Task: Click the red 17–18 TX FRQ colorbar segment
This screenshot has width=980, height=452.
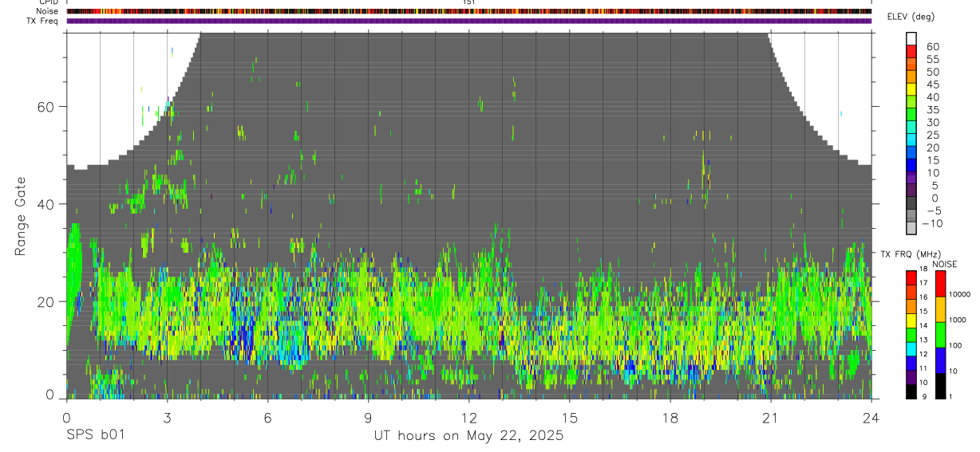Action: click(911, 278)
